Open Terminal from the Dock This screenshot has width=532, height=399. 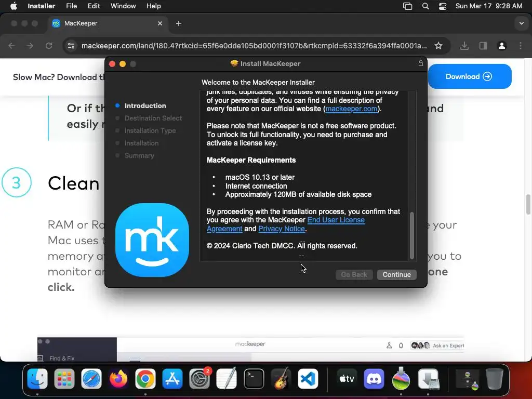coord(254,379)
